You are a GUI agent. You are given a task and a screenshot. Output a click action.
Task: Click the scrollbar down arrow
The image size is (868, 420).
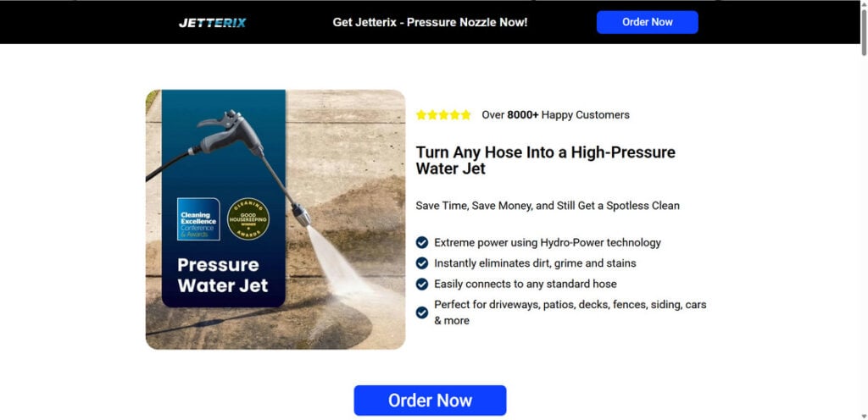tap(864, 416)
